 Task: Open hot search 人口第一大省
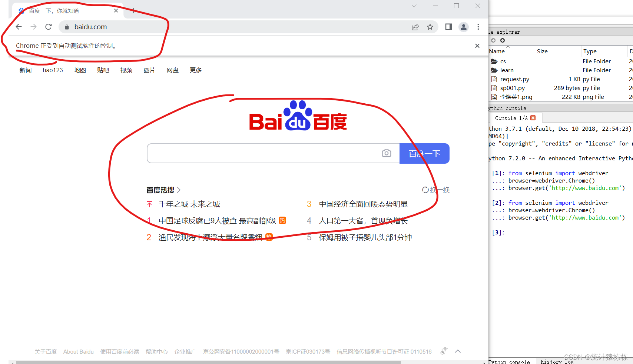pyautogui.click(x=363, y=221)
